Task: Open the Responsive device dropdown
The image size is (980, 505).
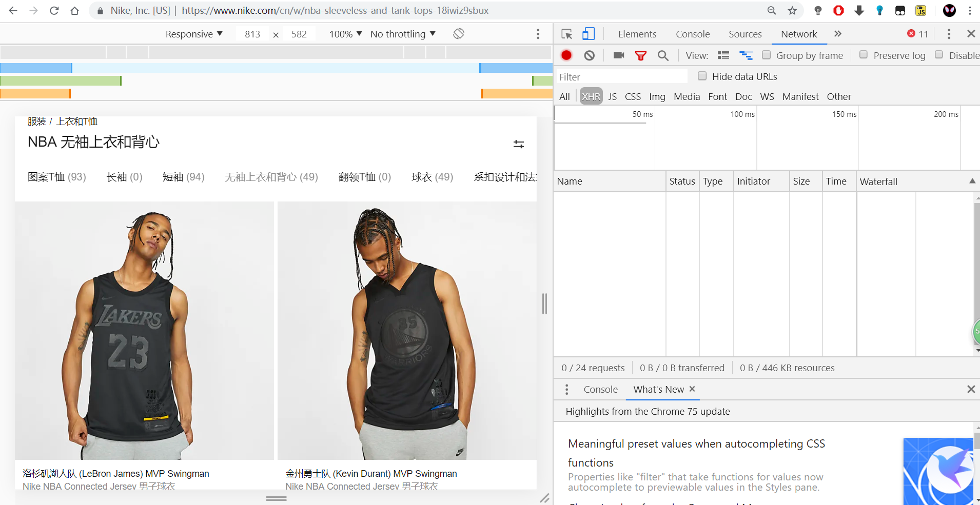Action: click(x=194, y=34)
